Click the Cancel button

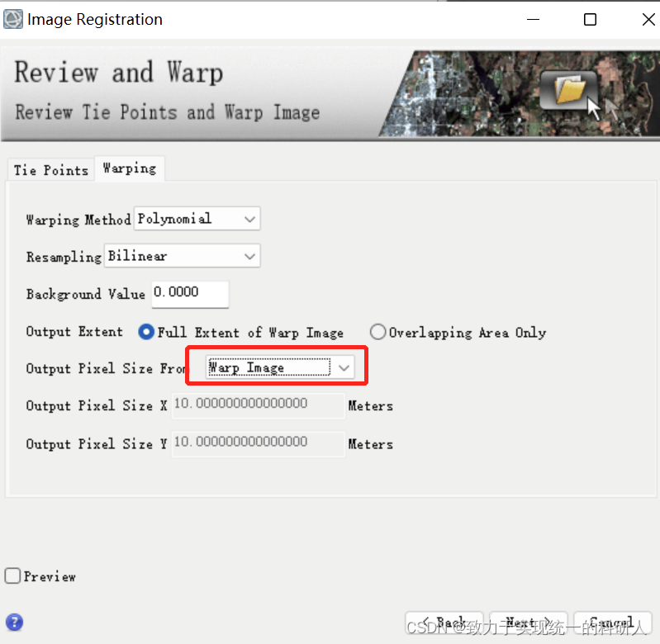tap(612, 623)
